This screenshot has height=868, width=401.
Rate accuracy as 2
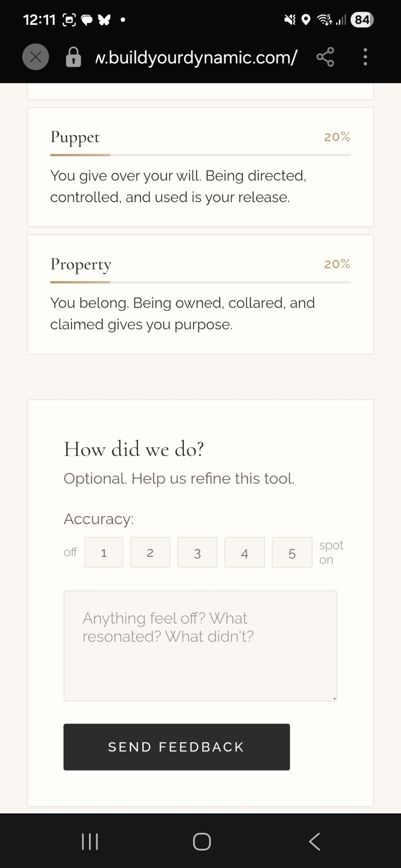click(150, 552)
